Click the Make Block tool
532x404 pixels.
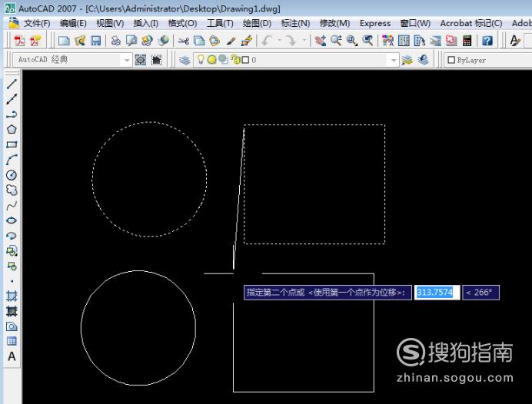coord(12,266)
